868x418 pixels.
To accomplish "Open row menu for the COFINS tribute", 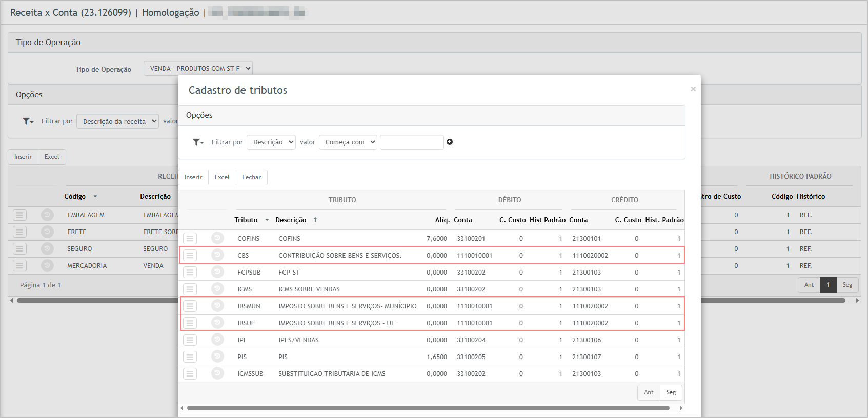I will pyautogui.click(x=190, y=238).
